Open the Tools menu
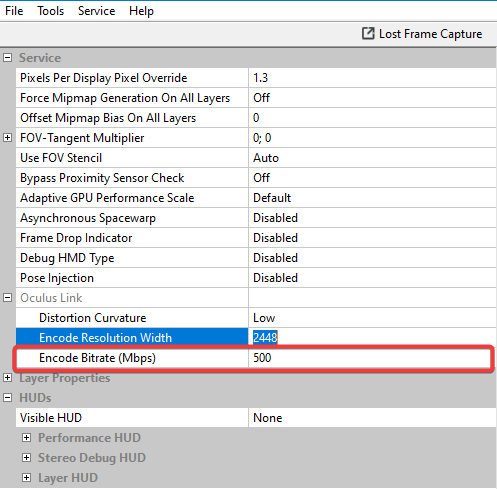The image size is (497, 489). pyautogui.click(x=50, y=11)
